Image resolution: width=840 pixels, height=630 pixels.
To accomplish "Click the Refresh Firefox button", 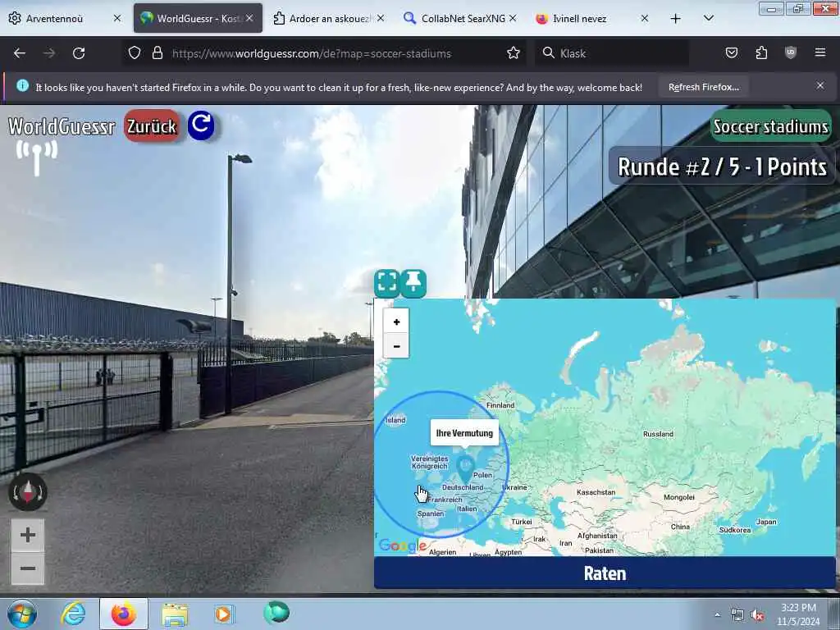I will click(703, 87).
